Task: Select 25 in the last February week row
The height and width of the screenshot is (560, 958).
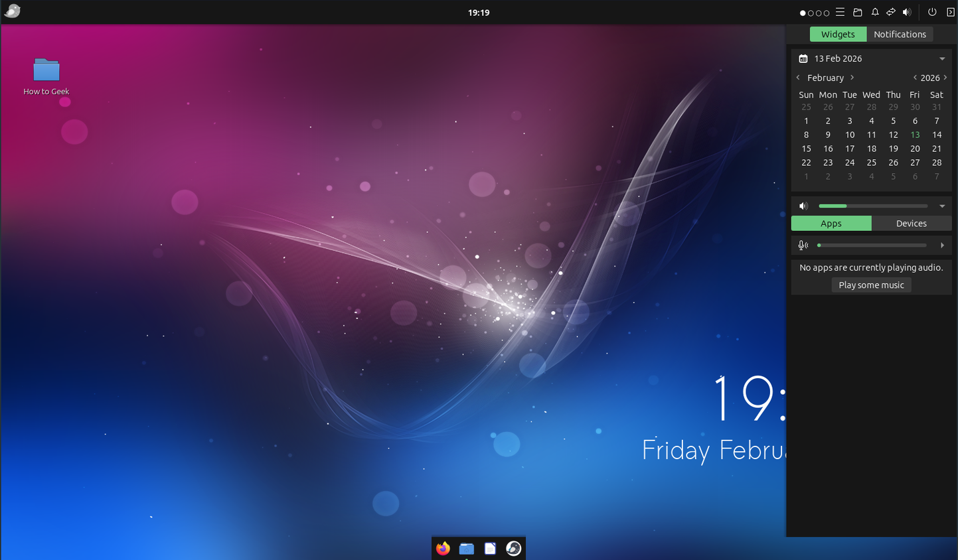Action: (x=872, y=163)
